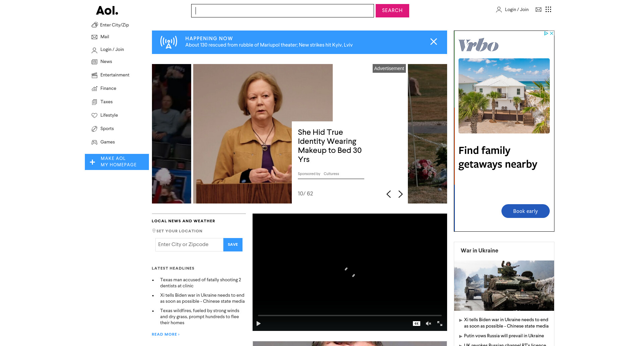Go to previous carousel slide
The image size is (644, 346).
pyautogui.click(x=389, y=194)
